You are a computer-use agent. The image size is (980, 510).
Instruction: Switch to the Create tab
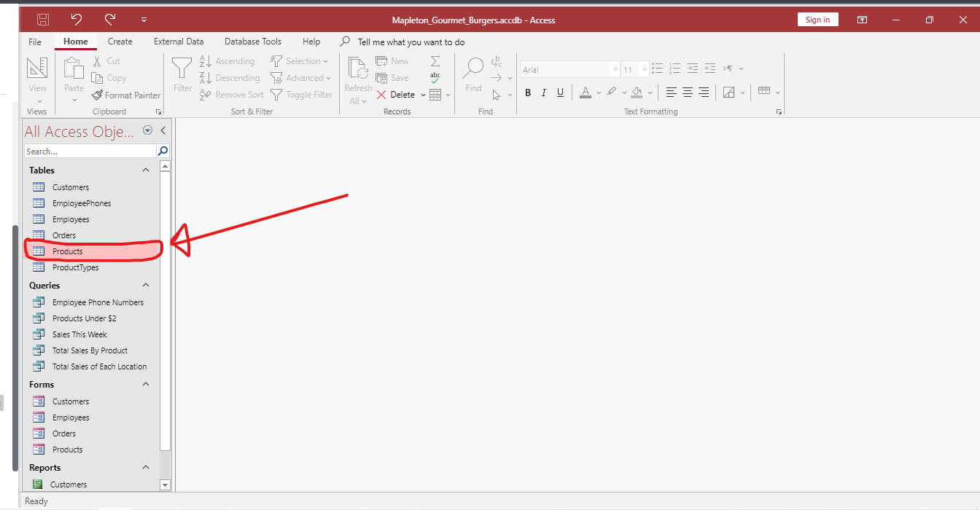(x=120, y=42)
